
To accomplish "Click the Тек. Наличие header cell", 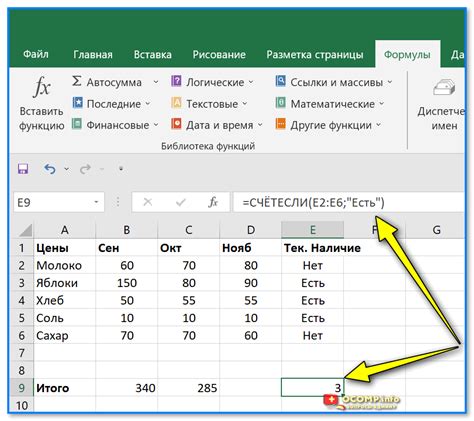I will pos(312,248).
